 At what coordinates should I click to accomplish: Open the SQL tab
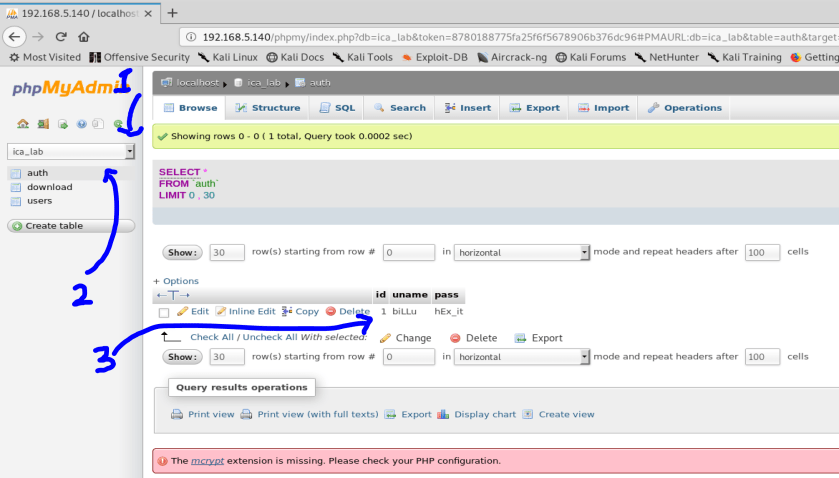coord(336,108)
